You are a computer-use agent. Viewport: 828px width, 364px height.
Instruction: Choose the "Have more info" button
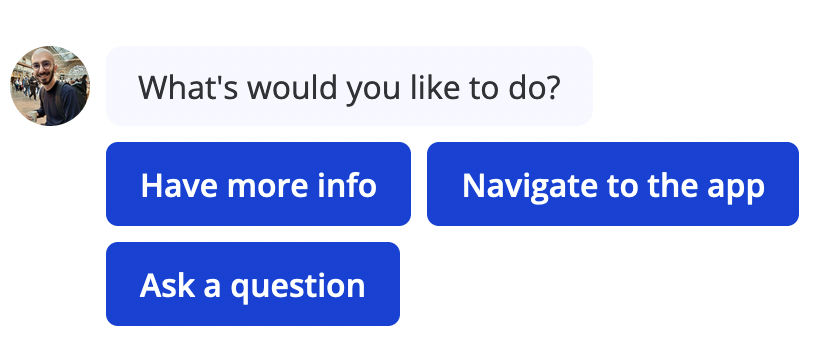click(258, 184)
